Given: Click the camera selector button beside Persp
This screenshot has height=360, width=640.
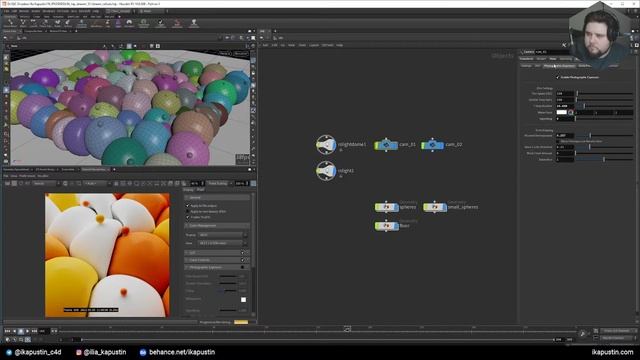Looking at the screenshot, I should pyautogui.click(x=240, y=53).
